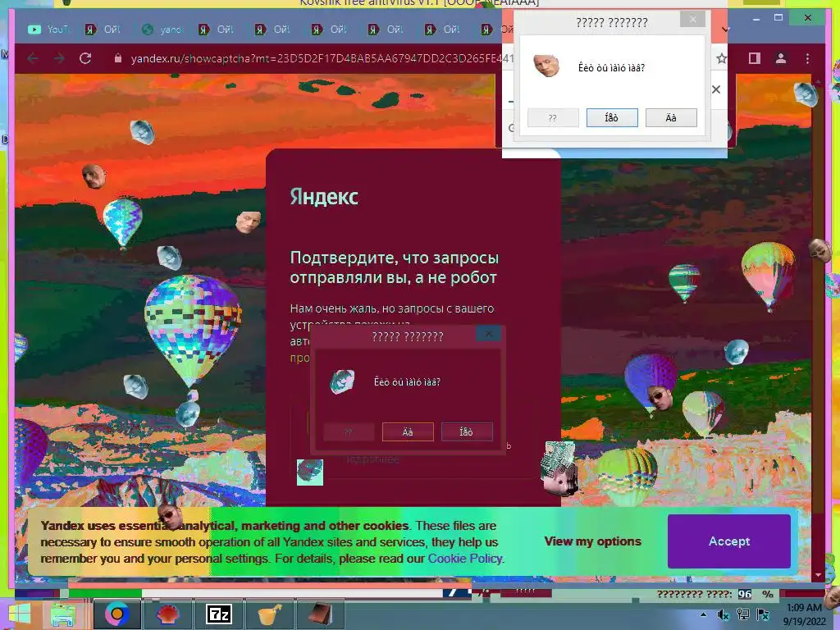Maximize the browser window
This screenshot has width=840, height=630.
(778, 18)
